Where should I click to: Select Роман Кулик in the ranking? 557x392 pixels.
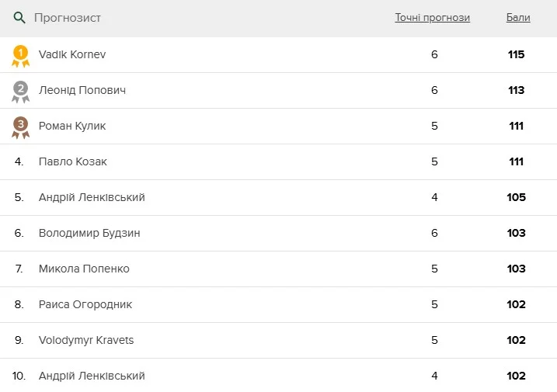point(72,127)
